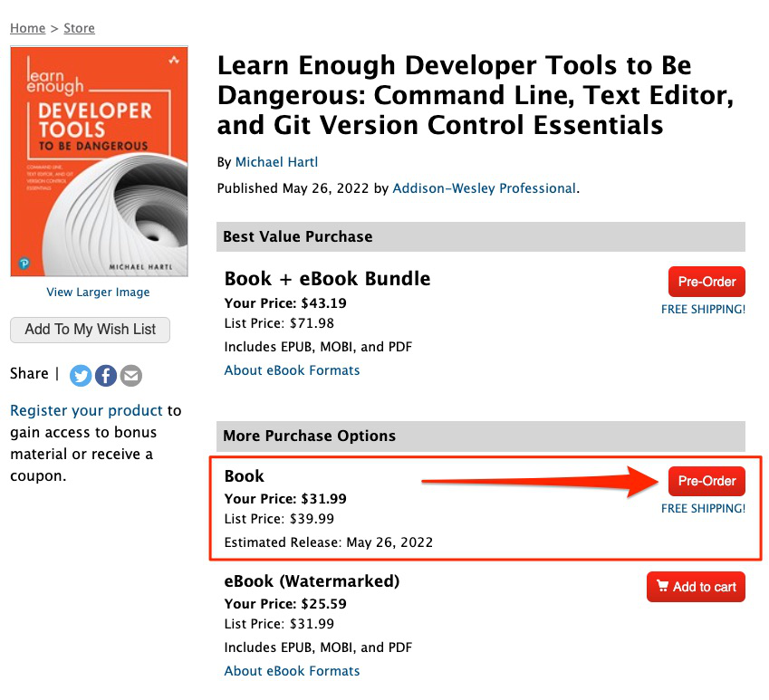
Task: Pre-Order the paperback Book
Action: (x=707, y=481)
